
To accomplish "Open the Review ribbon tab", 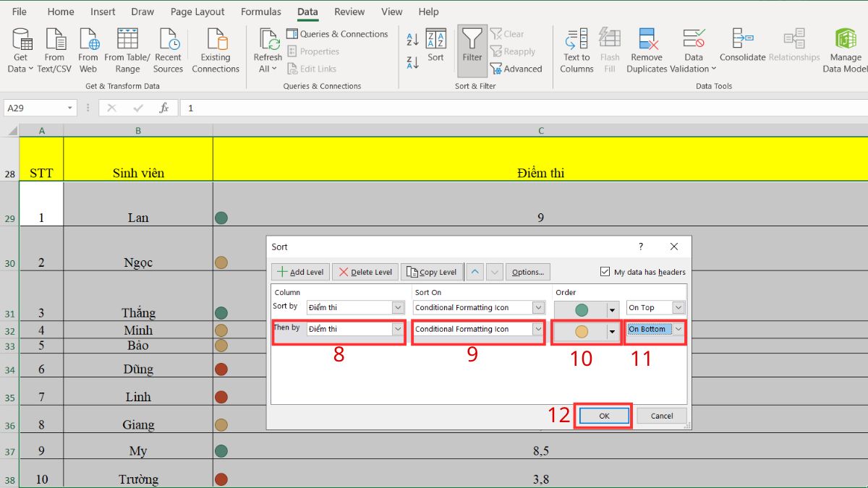I will (349, 12).
